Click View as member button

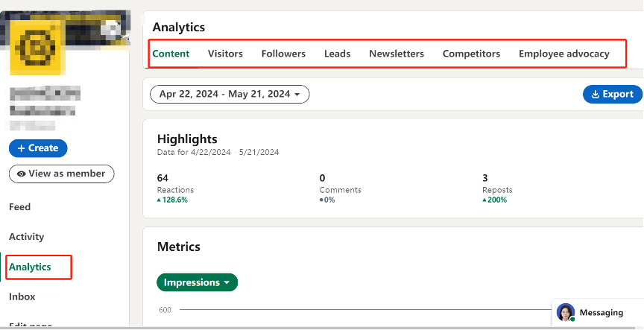pyautogui.click(x=62, y=174)
